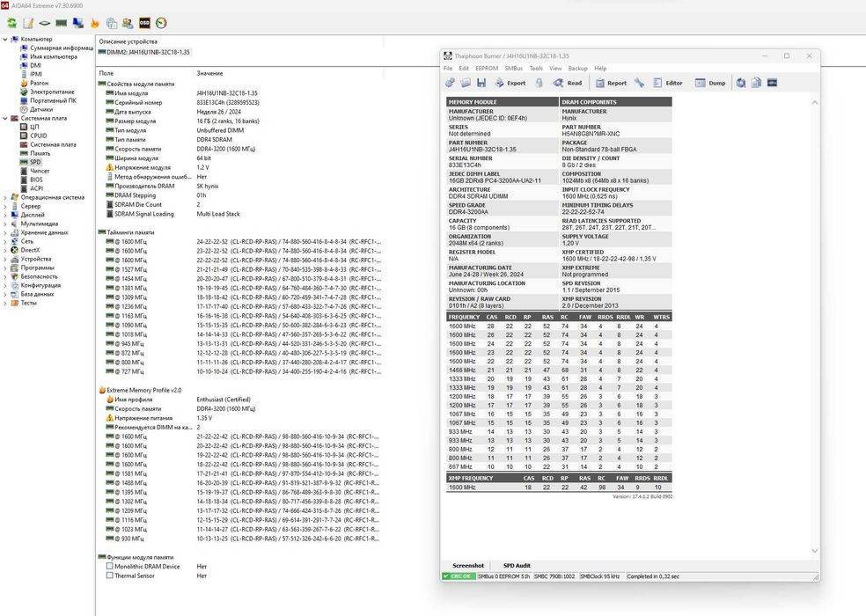
Task: Select the Имя профиля row
Action: tap(179, 400)
